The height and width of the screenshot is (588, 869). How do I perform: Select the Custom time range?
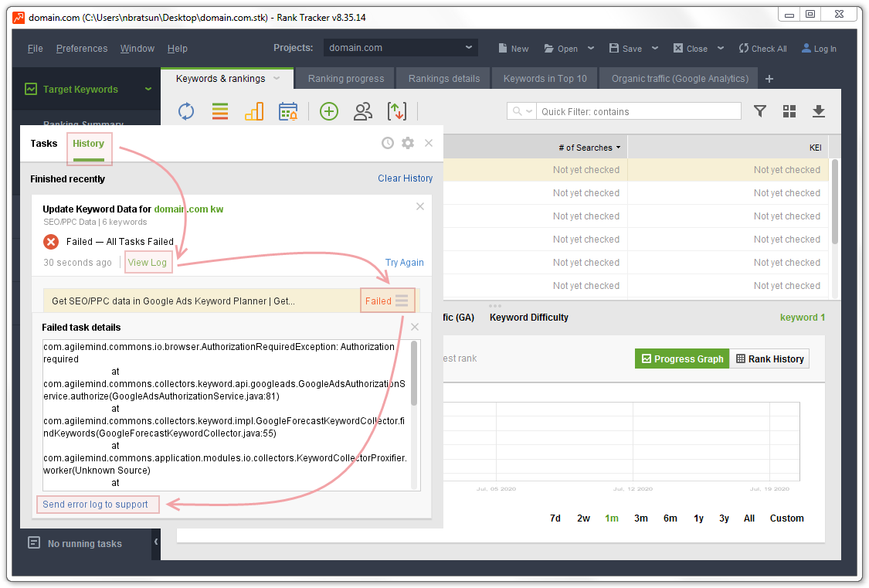point(787,518)
